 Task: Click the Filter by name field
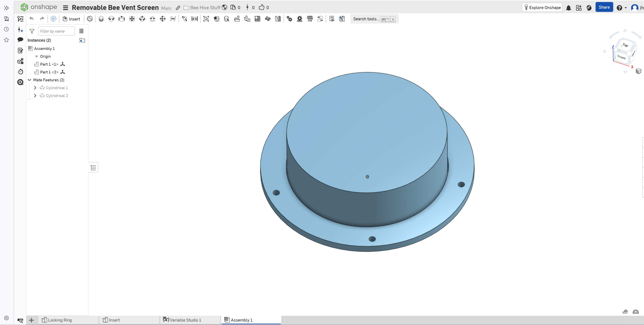tap(56, 31)
